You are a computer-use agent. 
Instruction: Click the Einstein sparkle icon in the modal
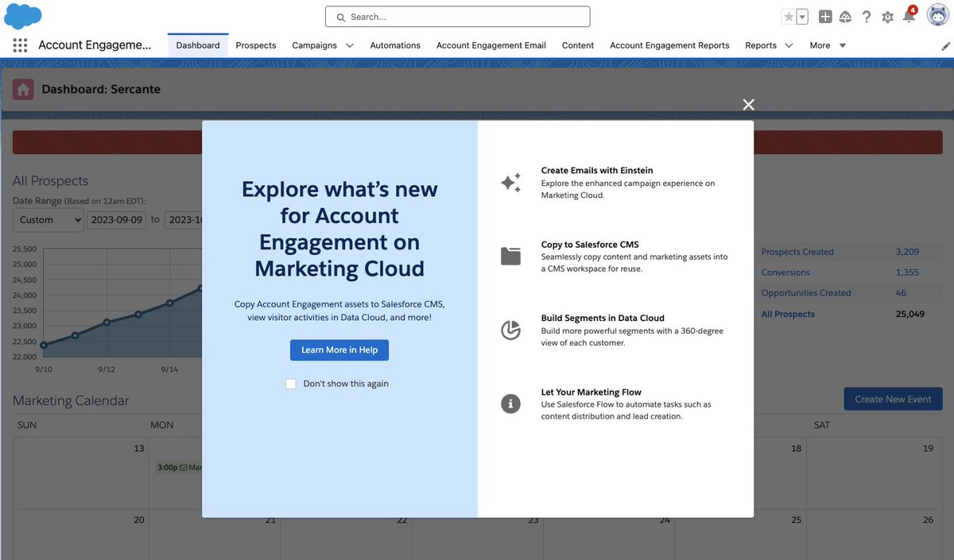511,182
